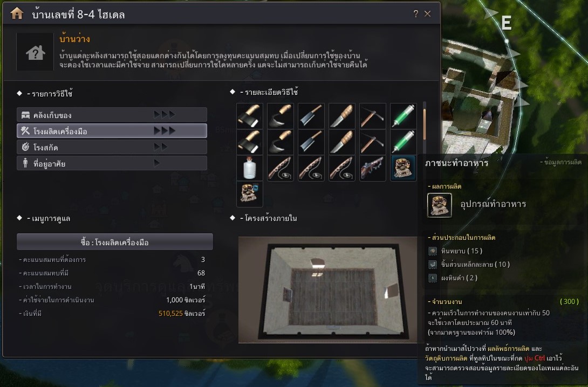Close the house 8-4 Heidel window
The image size is (588, 387).
tap(427, 14)
